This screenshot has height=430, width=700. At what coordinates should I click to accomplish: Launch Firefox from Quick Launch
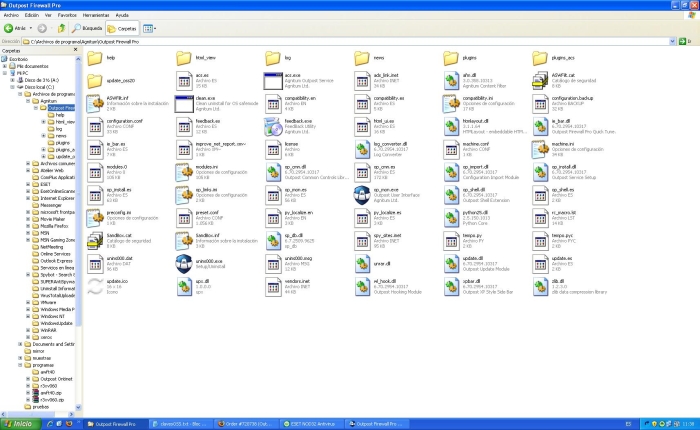tap(69, 424)
